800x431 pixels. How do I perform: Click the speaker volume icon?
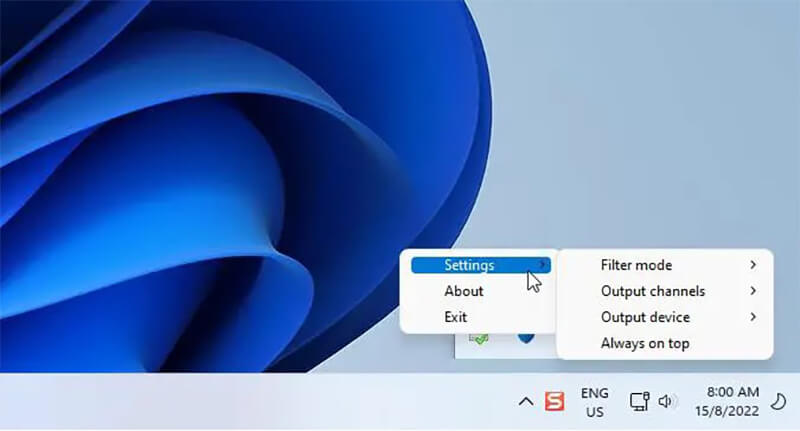667,401
